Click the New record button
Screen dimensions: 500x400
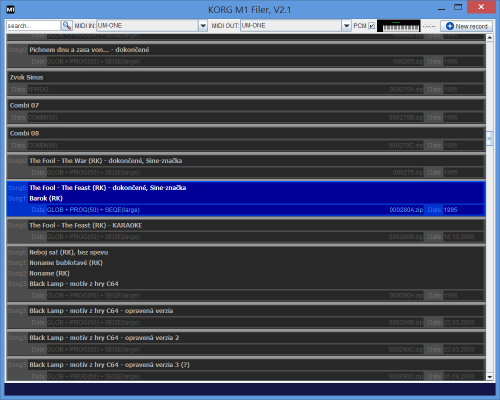pyautogui.click(x=466, y=26)
